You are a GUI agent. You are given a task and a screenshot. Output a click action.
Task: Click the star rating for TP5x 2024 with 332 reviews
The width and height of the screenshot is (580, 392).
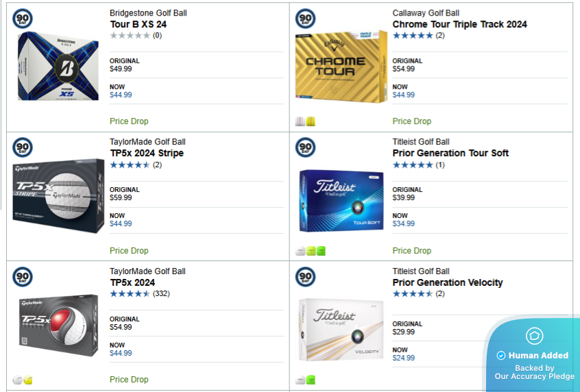(x=130, y=294)
